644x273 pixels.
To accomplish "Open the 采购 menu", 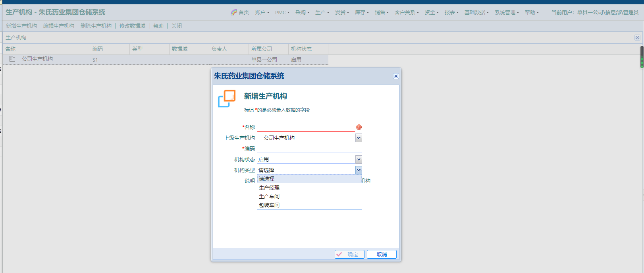I will pos(302,12).
